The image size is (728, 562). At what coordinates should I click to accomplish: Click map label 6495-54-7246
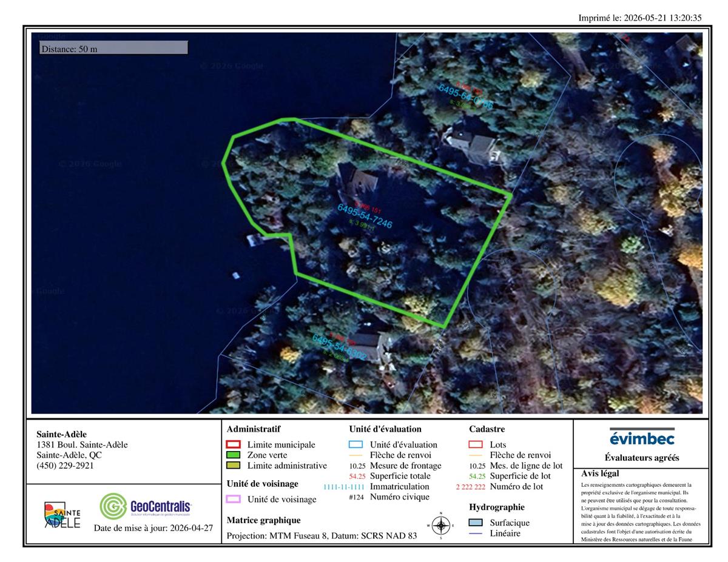[365, 216]
